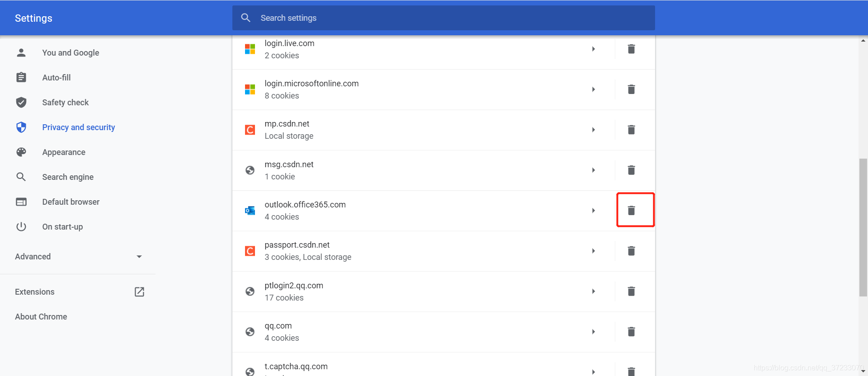This screenshot has width=868, height=376.
Task: Expand ptlogin2.qq.com details arrow
Action: coord(594,291)
